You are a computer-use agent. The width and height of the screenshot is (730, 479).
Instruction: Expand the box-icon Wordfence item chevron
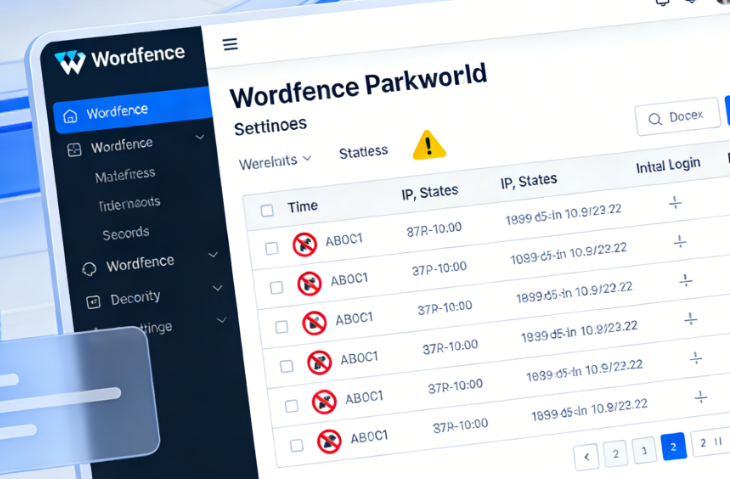point(200,137)
